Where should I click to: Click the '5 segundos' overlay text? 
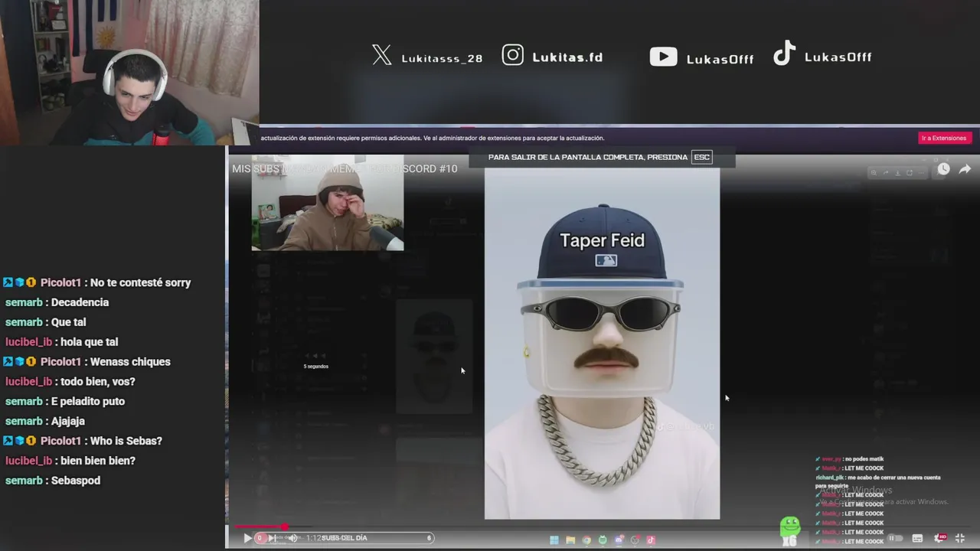(315, 367)
